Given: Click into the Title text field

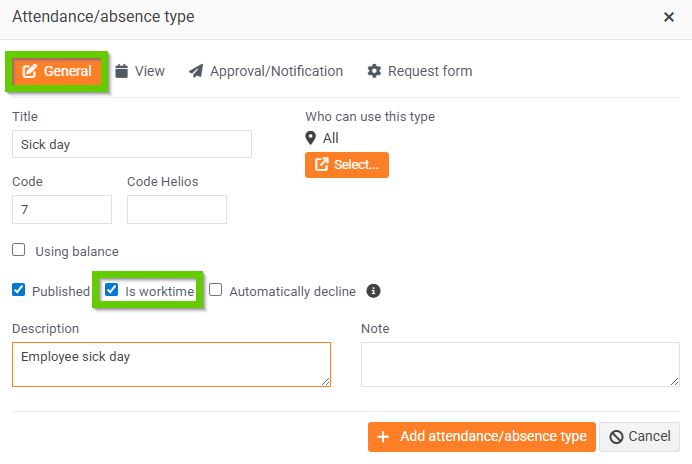Looking at the screenshot, I should (x=132, y=144).
